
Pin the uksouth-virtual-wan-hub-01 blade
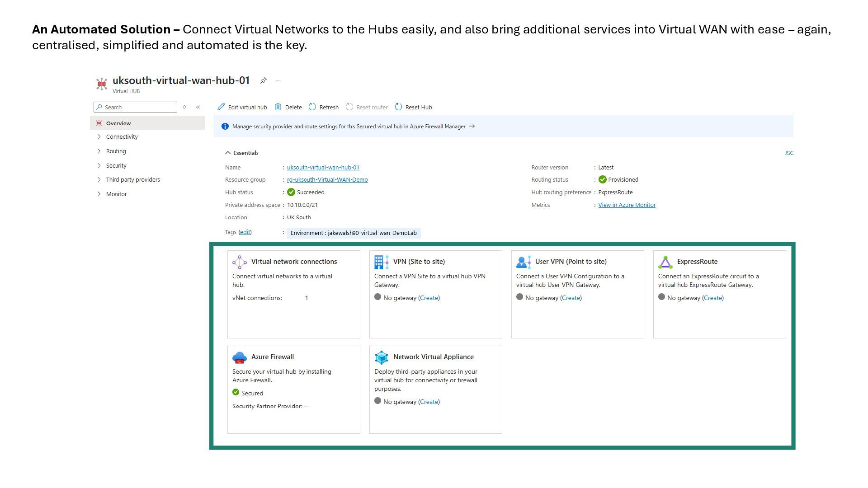pyautogui.click(x=263, y=80)
